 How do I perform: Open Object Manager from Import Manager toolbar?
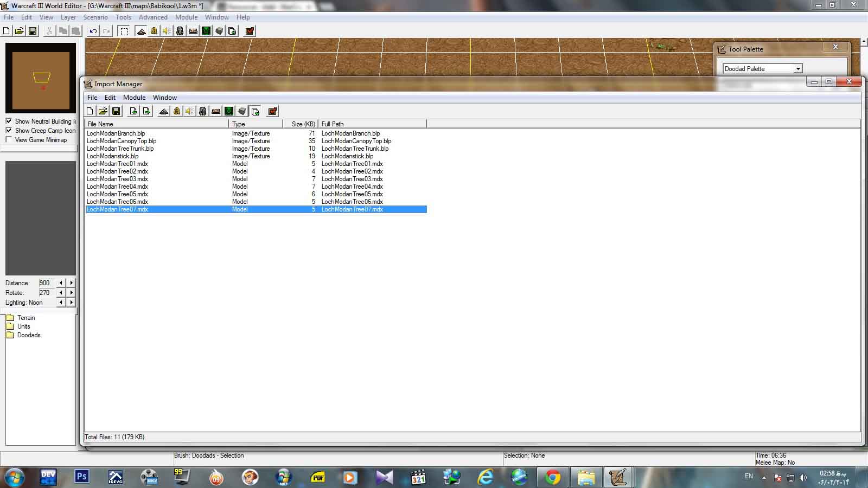pos(242,111)
